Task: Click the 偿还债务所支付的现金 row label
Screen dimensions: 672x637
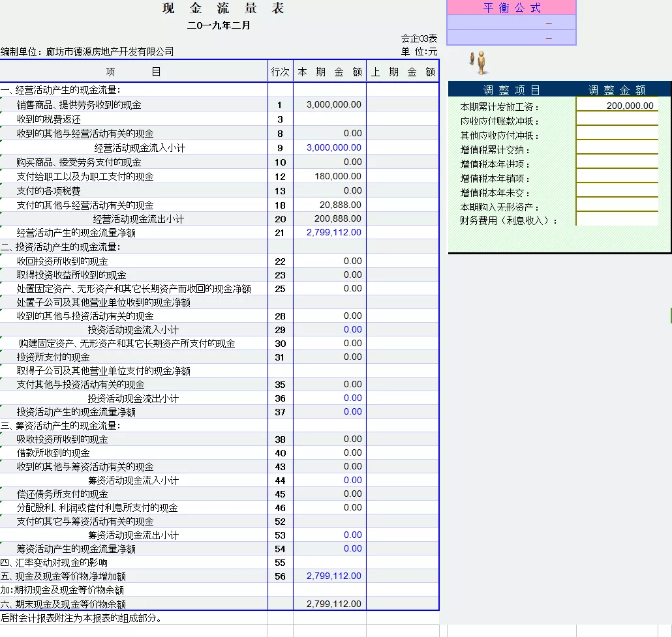Action: [x=62, y=494]
